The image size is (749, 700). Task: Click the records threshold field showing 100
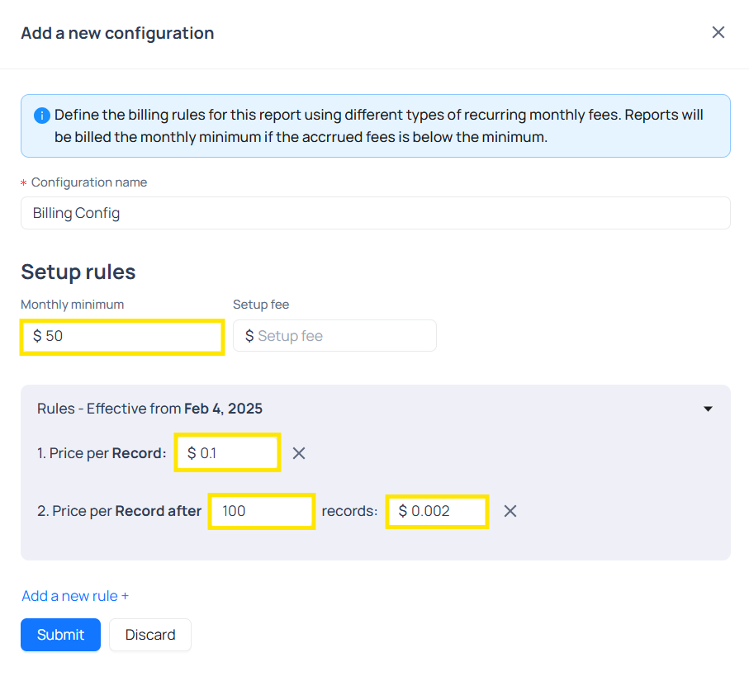click(262, 511)
